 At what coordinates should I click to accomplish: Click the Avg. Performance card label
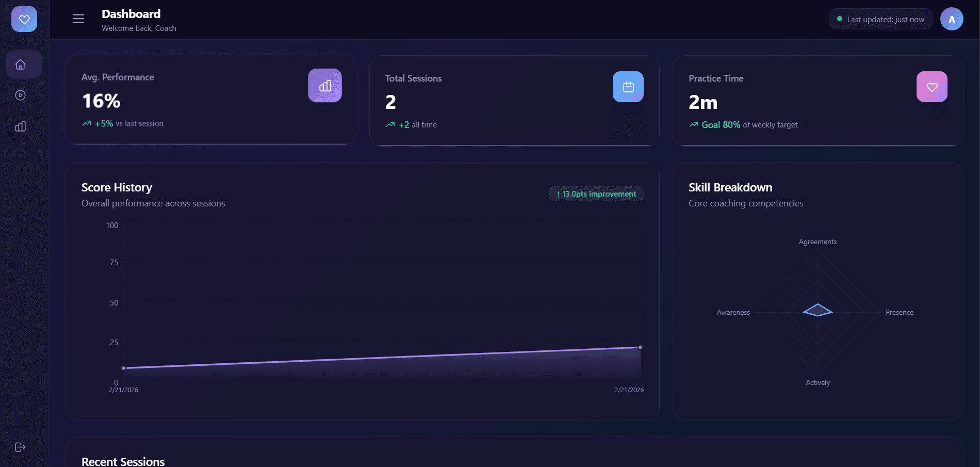(x=118, y=77)
